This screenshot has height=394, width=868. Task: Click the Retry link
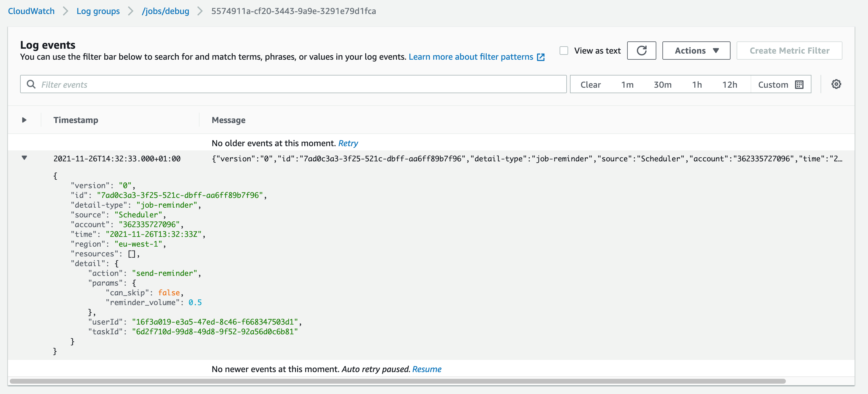pyautogui.click(x=349, y=143)
